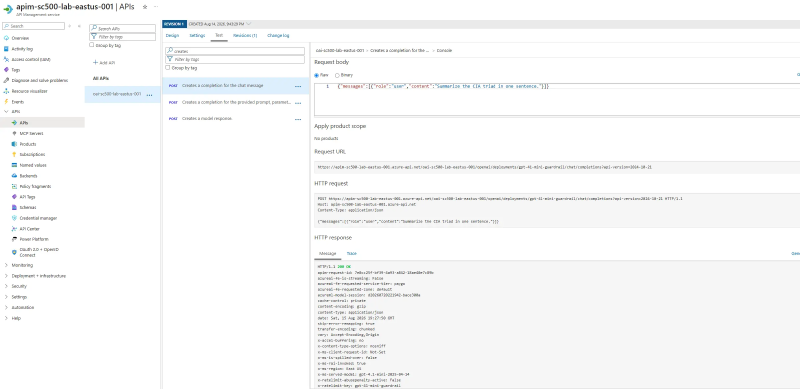Screen dimensions: 800x389
Task: Click the purple Tags icon
Action: 6,70
